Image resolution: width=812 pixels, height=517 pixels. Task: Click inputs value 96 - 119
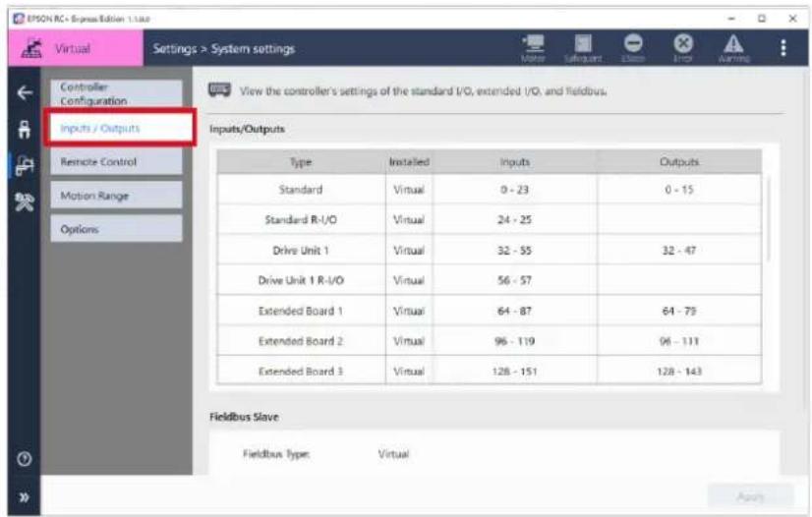click(x=515, y=341)
